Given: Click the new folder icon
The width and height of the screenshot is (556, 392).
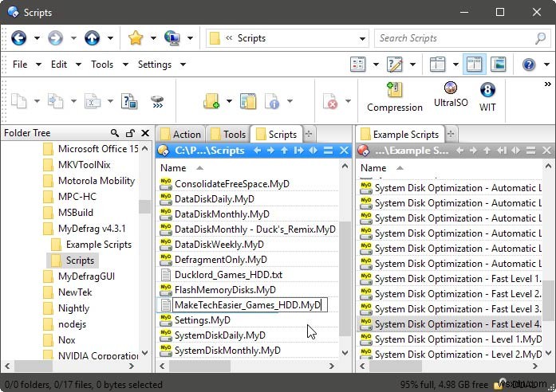Looking at the screenshot, I should 211,101.
